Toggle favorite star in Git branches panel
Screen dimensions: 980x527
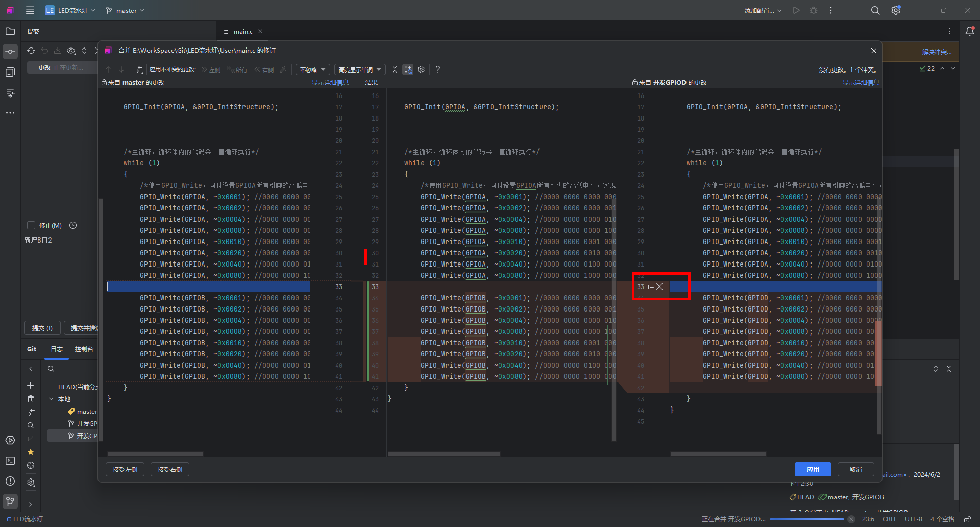point(31,452)
